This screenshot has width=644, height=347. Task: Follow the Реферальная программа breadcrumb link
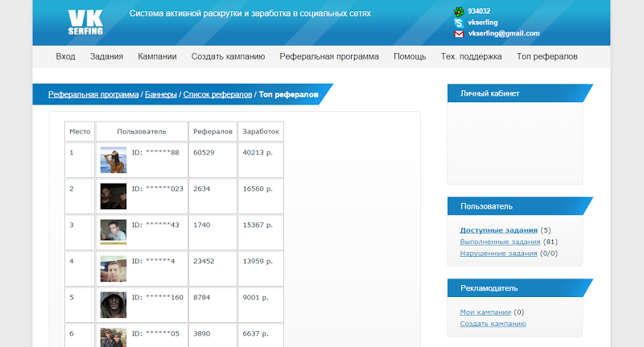tap(93, 94)
